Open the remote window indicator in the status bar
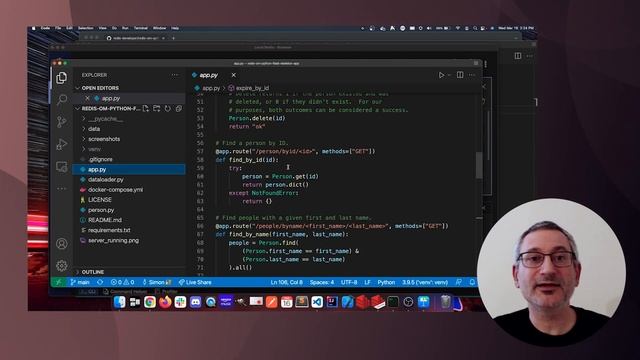 tap(58, 282)
